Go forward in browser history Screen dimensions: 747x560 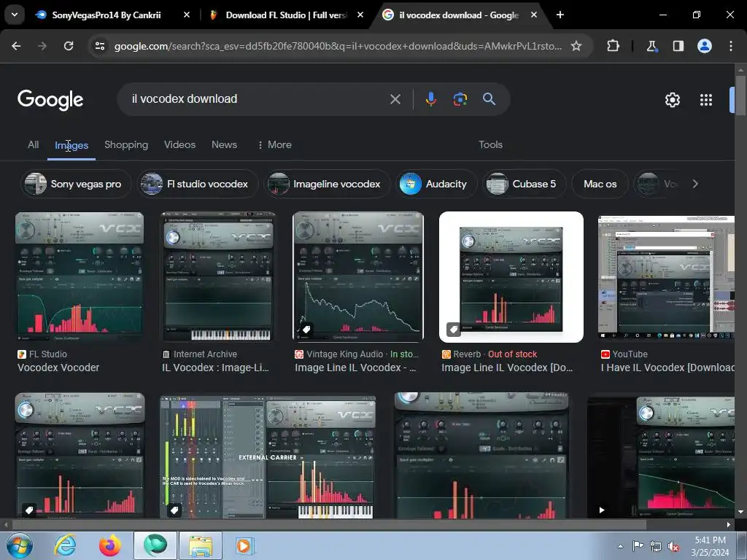coord(42,46)
